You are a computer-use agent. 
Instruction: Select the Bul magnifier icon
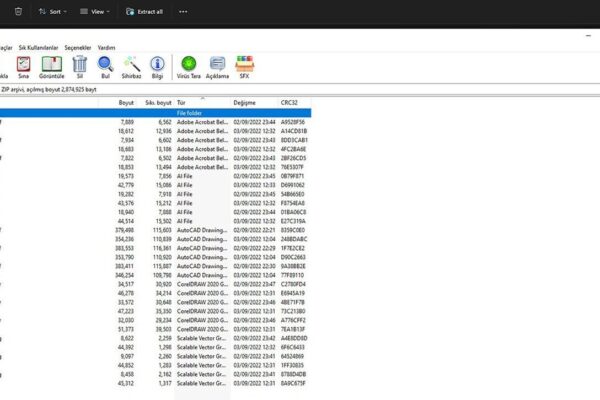click(x=105, y=65)
